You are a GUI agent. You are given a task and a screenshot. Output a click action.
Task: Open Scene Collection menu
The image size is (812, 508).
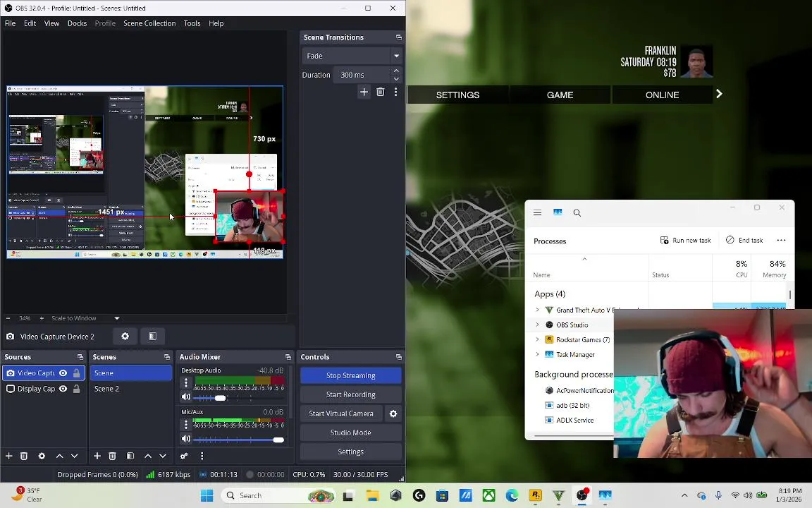149,23
